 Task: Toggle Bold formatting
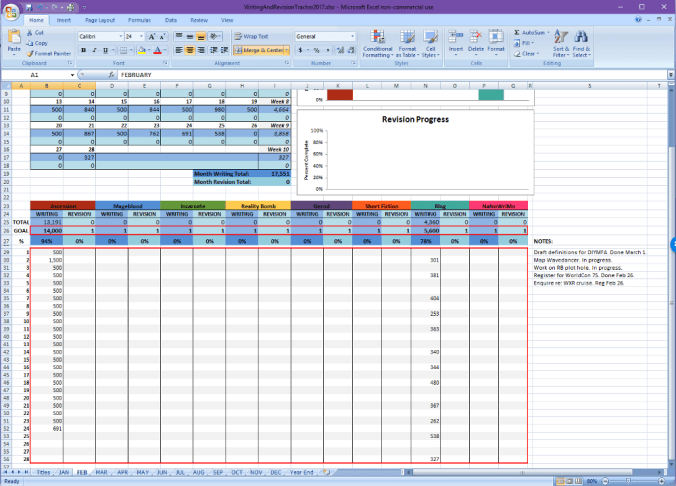[x=82, y=49]
